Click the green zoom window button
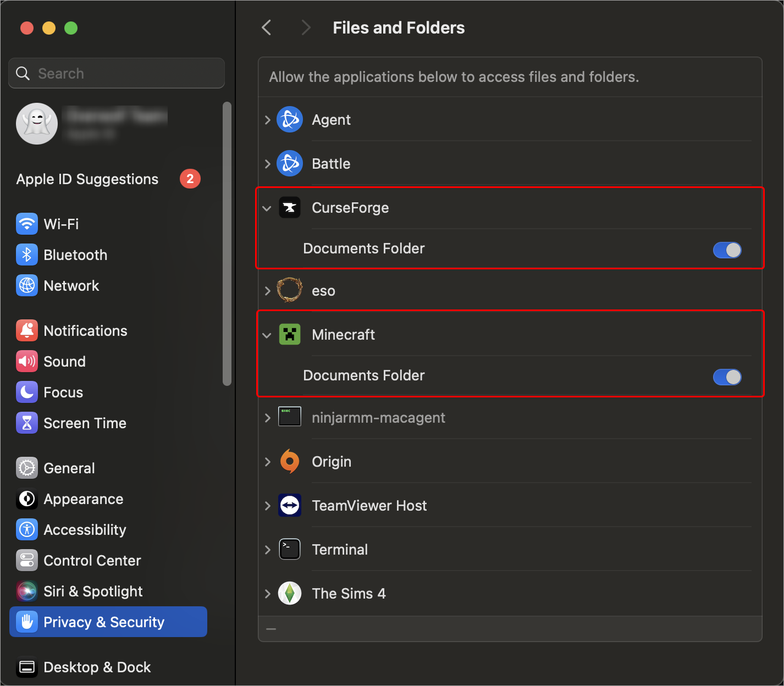The width and height of the screenshot is (784, 686). [71, 28]
